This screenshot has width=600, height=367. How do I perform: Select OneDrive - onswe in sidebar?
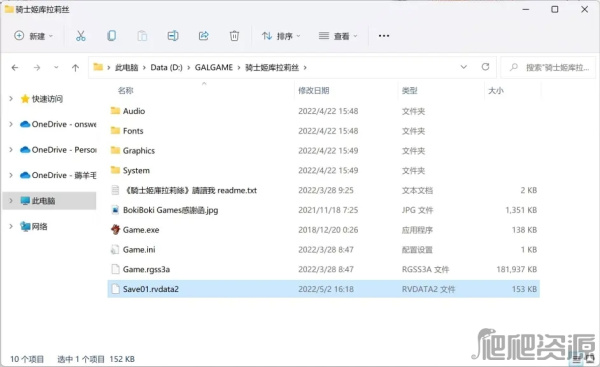pos(58,124)
